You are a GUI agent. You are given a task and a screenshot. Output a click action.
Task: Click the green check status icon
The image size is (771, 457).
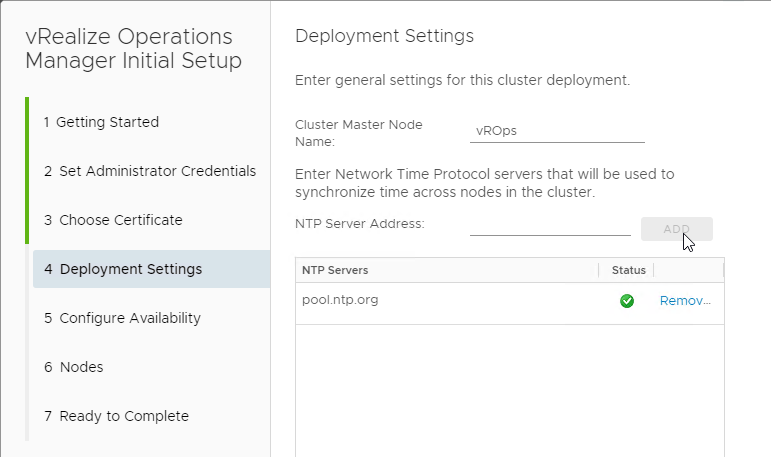coord(627,301)
